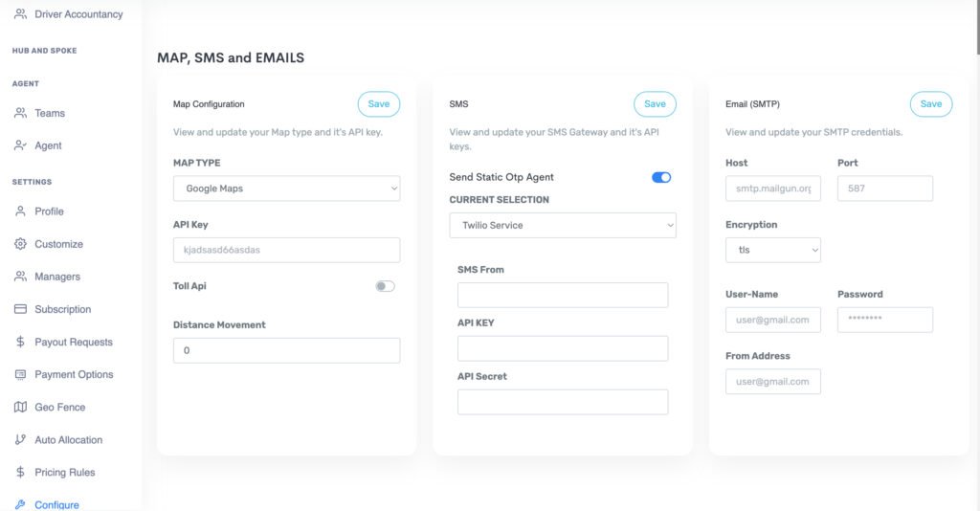The image size is (980, 511).
Task: Save the Email SMTP credentials
Action: pos(930,104)
